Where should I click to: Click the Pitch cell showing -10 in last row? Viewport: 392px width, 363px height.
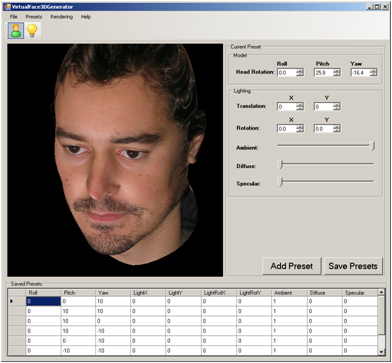click(78, 351)
